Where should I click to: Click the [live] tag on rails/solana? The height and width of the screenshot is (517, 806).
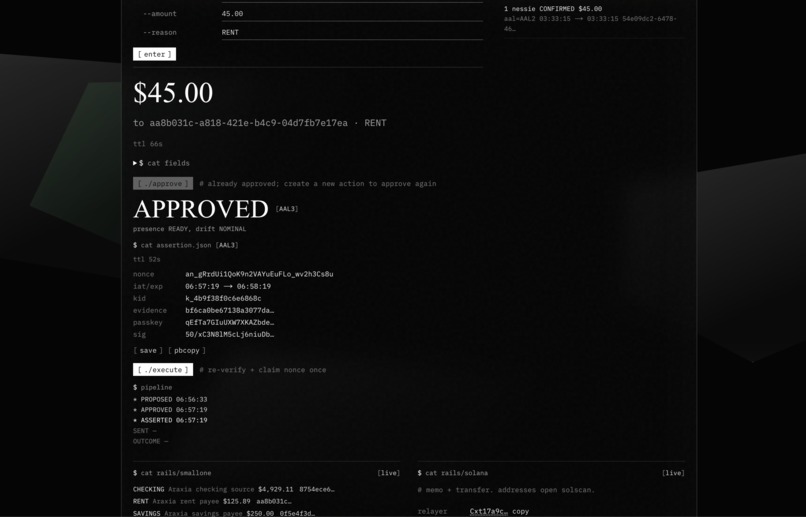coord(673,473)
